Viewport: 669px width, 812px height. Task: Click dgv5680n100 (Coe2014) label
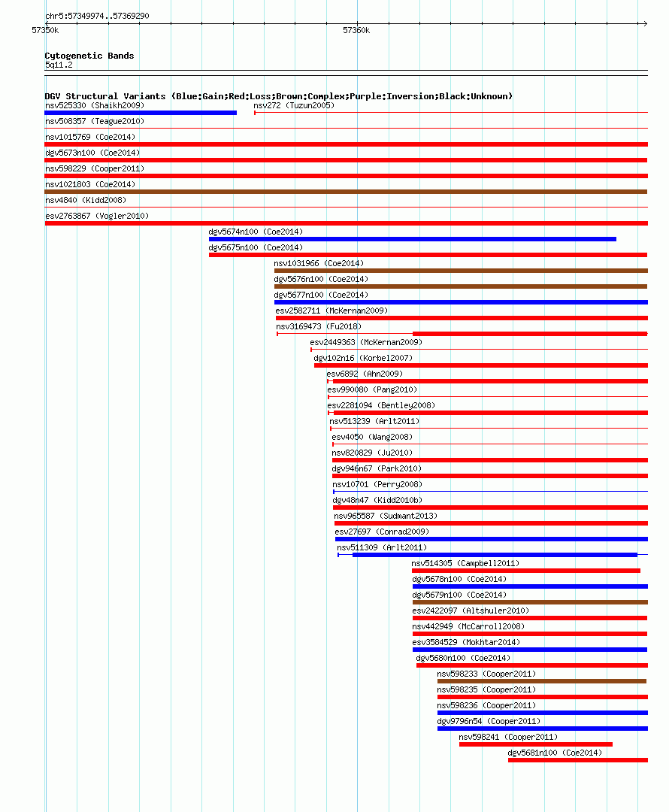point(464,658)
